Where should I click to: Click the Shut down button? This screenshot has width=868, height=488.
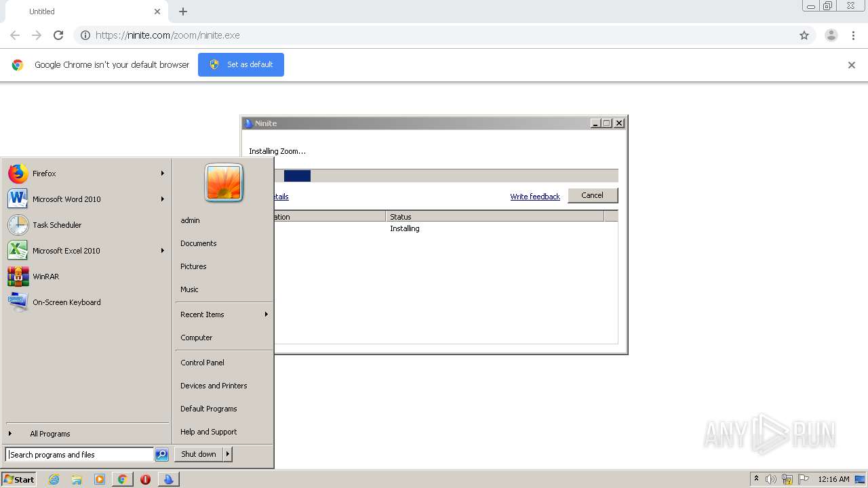pos(199,454)
